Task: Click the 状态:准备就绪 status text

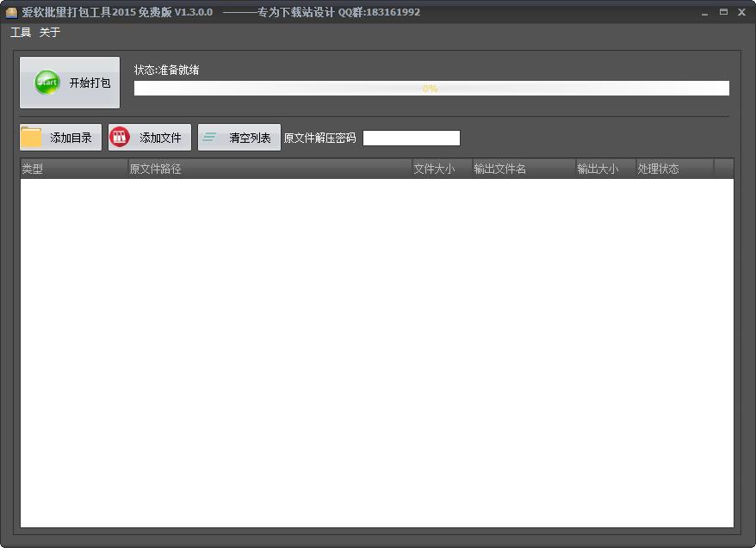Action: [167, 70]
